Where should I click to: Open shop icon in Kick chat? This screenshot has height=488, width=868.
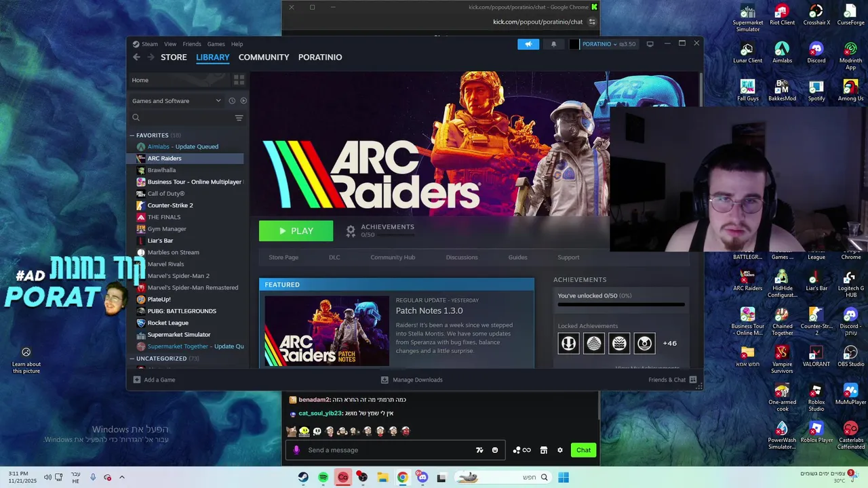tap(543, 450)
